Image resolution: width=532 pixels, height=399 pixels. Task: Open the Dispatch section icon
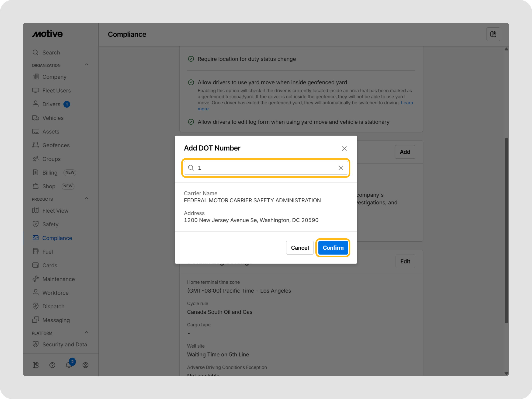36,306
